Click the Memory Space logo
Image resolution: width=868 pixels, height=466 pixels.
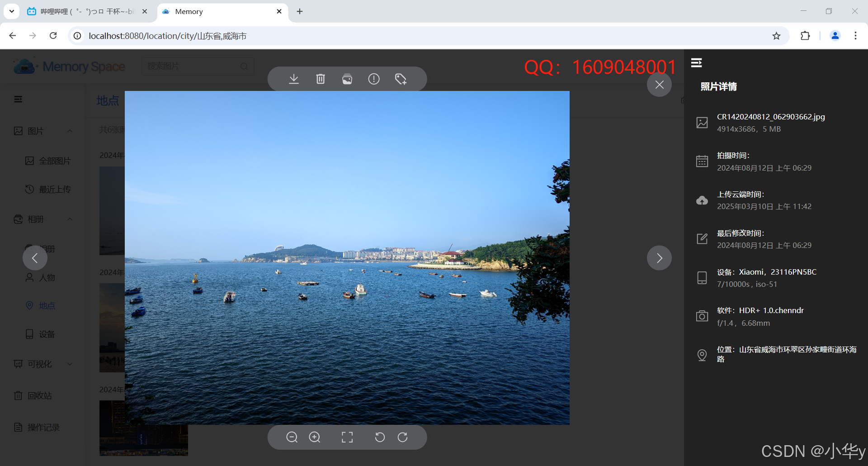[x=69, y=67]
